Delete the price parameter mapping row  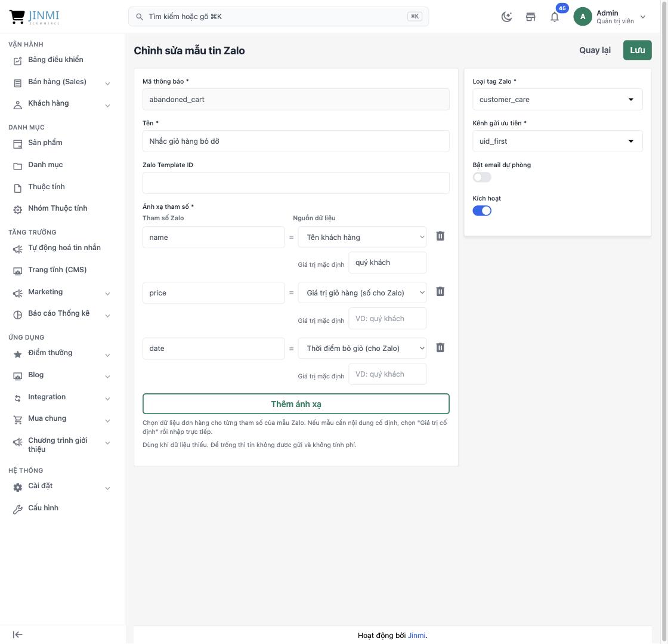[x=440, y=291]
